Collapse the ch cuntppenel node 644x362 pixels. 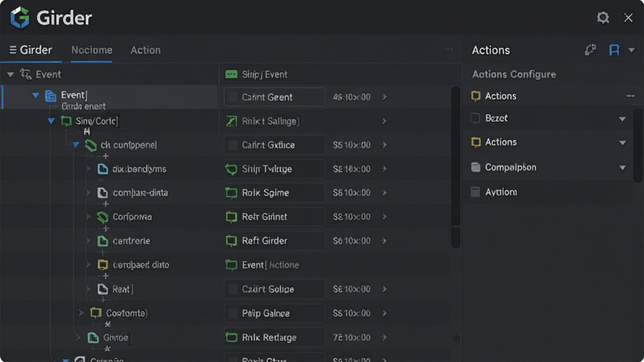tap(75, 145)
